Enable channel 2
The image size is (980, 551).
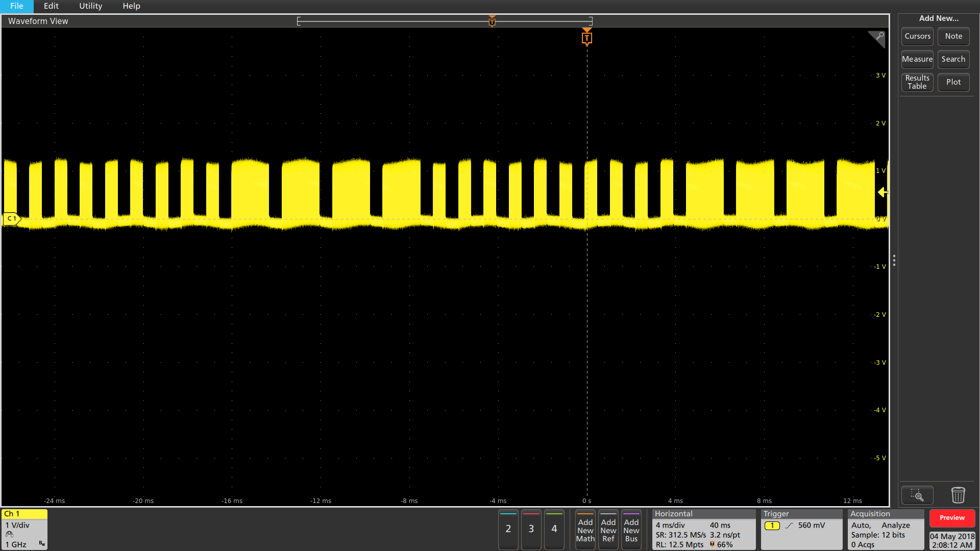tap(508, 529)
